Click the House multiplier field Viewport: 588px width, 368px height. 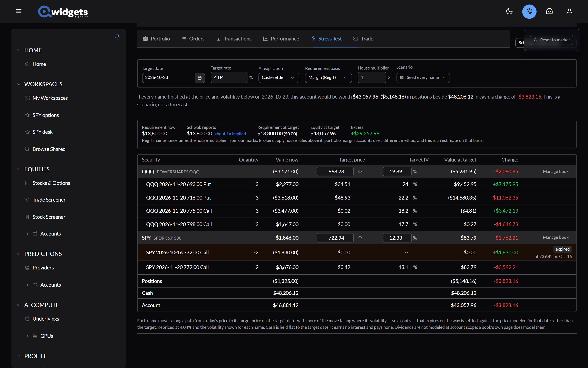point(372,78)
